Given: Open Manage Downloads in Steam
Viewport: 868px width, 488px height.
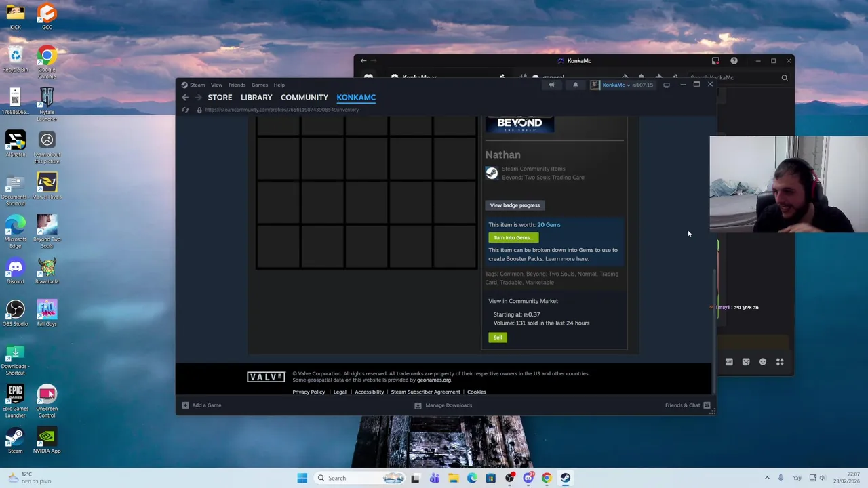Looking at the screenshot, I should click(443, 405).
